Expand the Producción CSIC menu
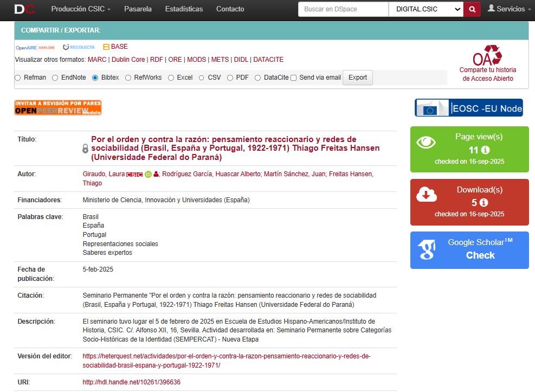 [x=81, y=9]
